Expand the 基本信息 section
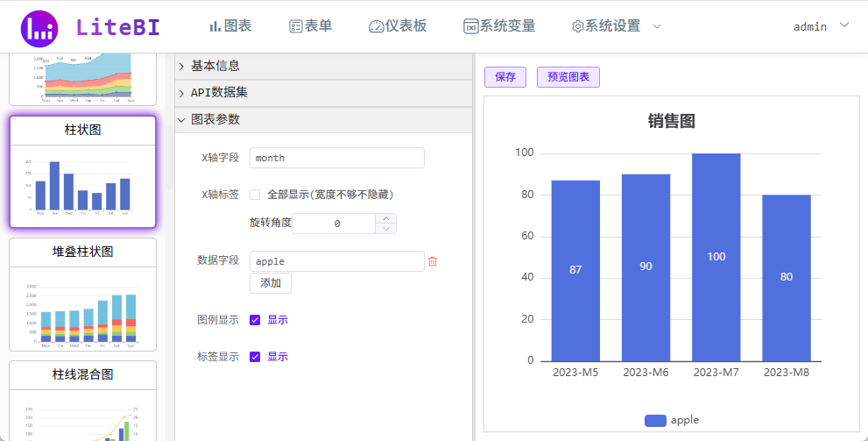 tap(323, 66)
